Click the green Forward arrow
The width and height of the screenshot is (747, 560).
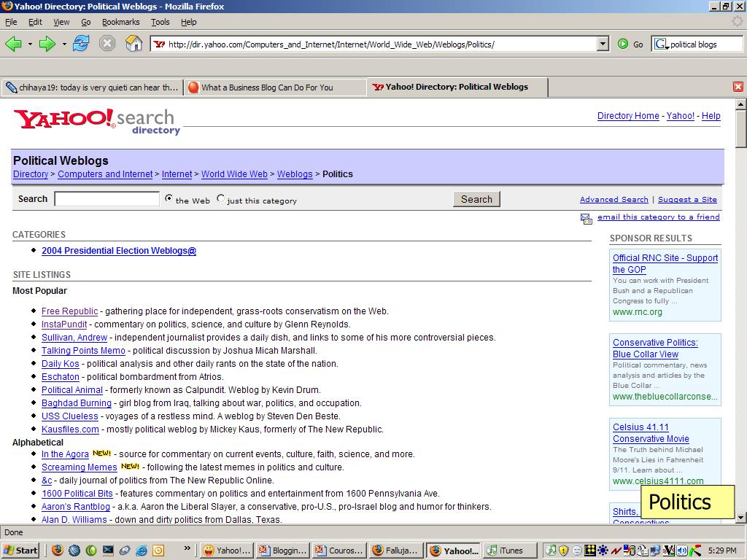click(47, 44)
